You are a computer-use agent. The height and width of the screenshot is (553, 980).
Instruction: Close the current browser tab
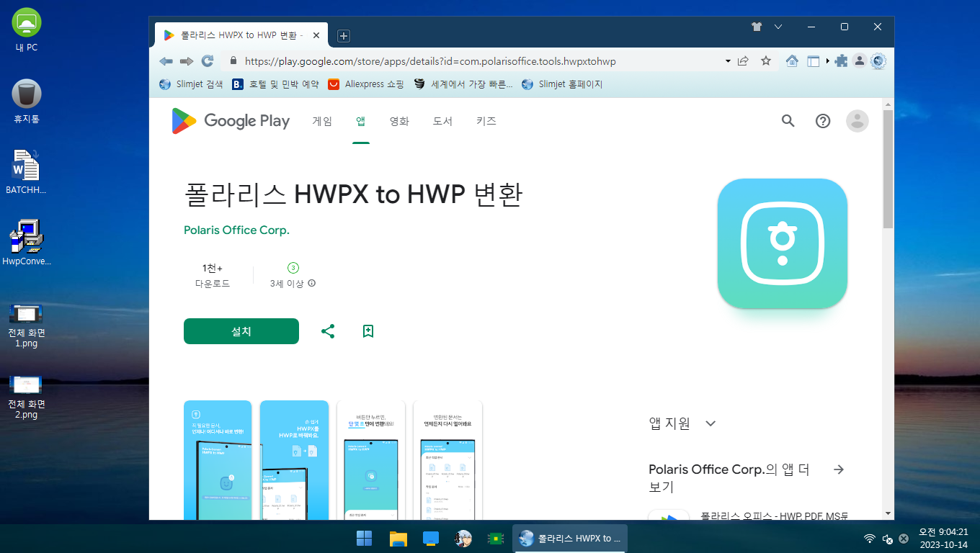[x=316, y=35]
